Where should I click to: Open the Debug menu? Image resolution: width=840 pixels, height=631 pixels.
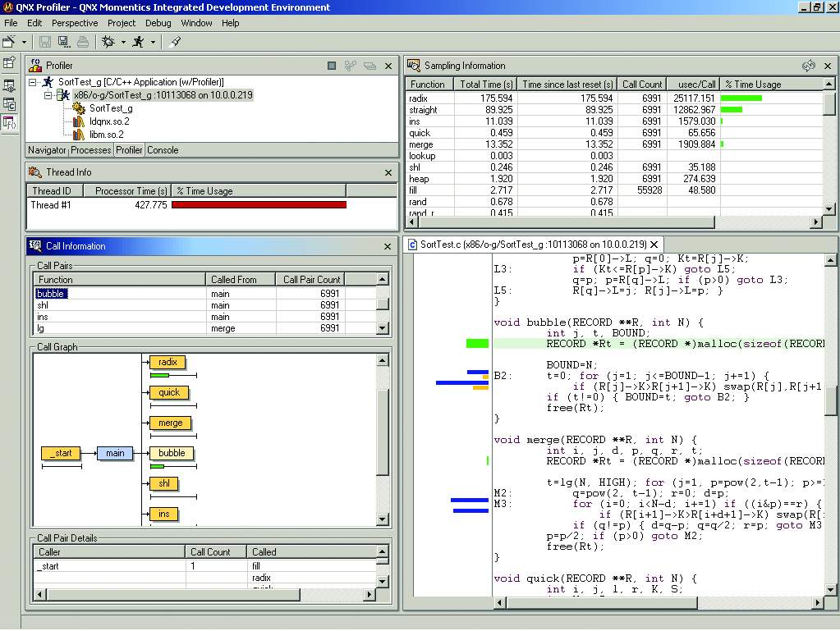[158, 23]
